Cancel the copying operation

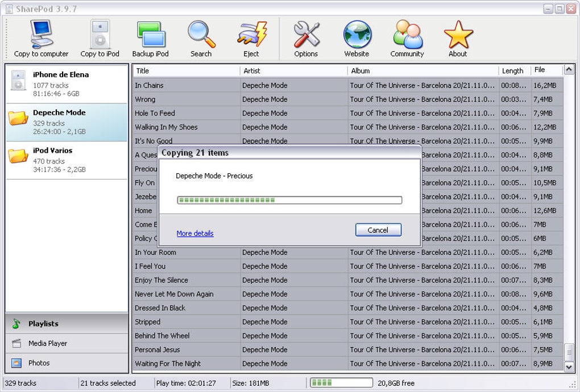tap(378, 230)
